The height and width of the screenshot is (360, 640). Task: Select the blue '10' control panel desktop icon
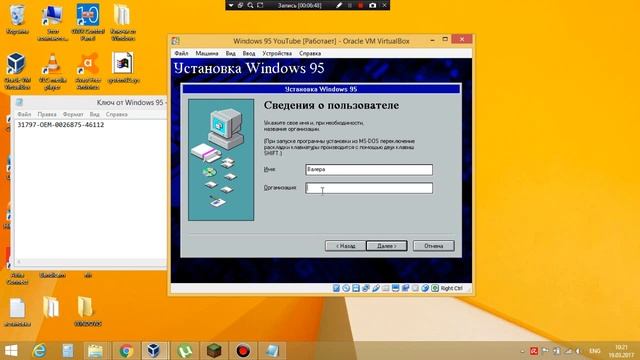point(88,22)
